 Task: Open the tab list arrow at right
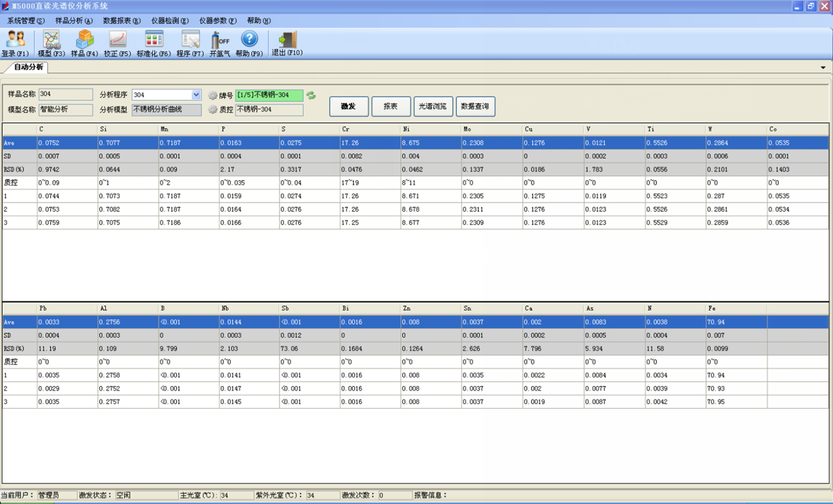(823, 68)
